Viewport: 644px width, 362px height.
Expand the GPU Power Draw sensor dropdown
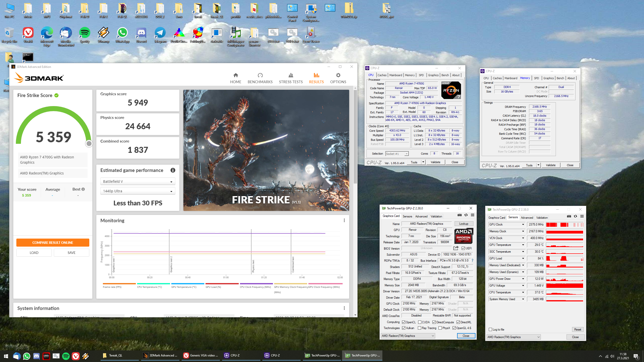point(523,279)
